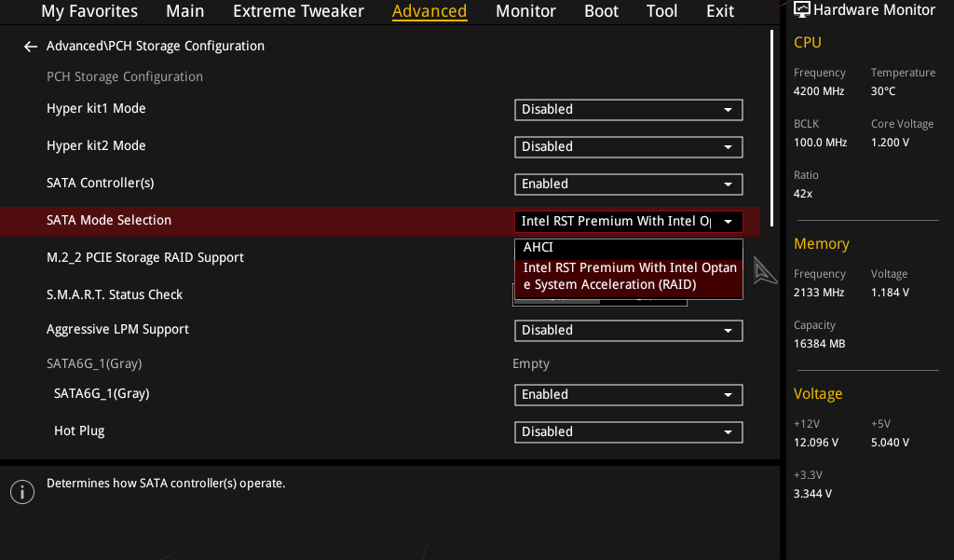This screenshot has height=560, width=954.
Task: Click the +3.3V reading 3.344 V
Action: tap(812, 494)
